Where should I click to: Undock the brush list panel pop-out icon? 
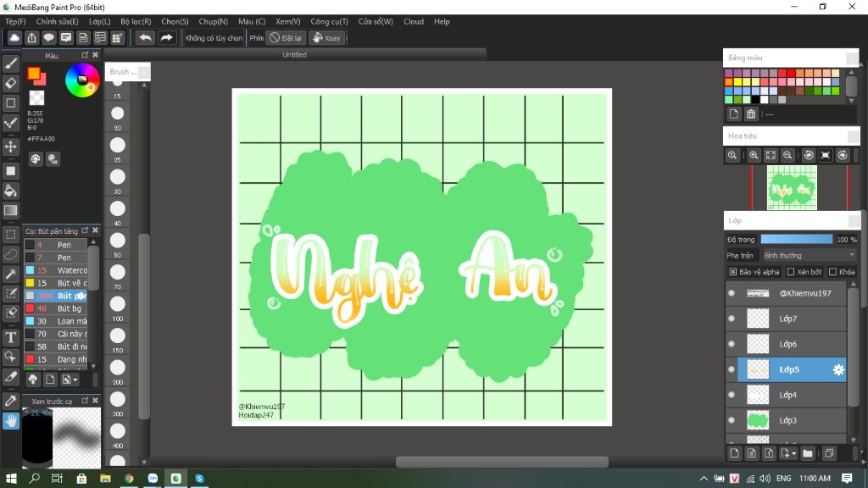(85, 230)
